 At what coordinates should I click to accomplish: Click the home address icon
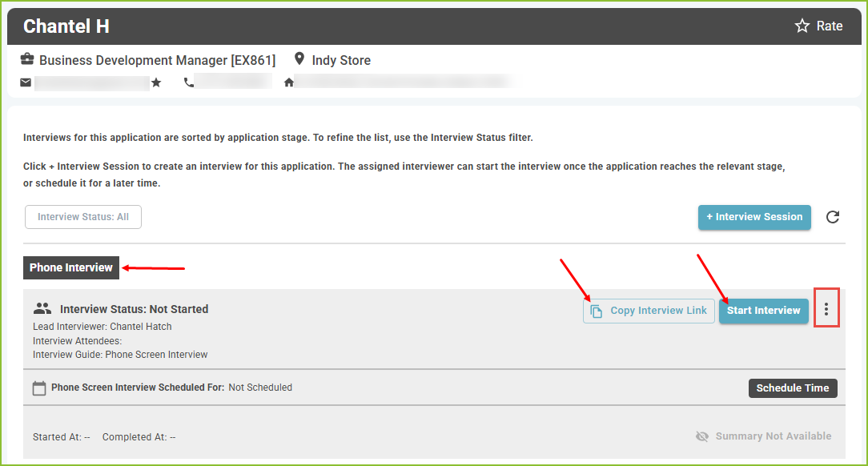click(288, 82)
